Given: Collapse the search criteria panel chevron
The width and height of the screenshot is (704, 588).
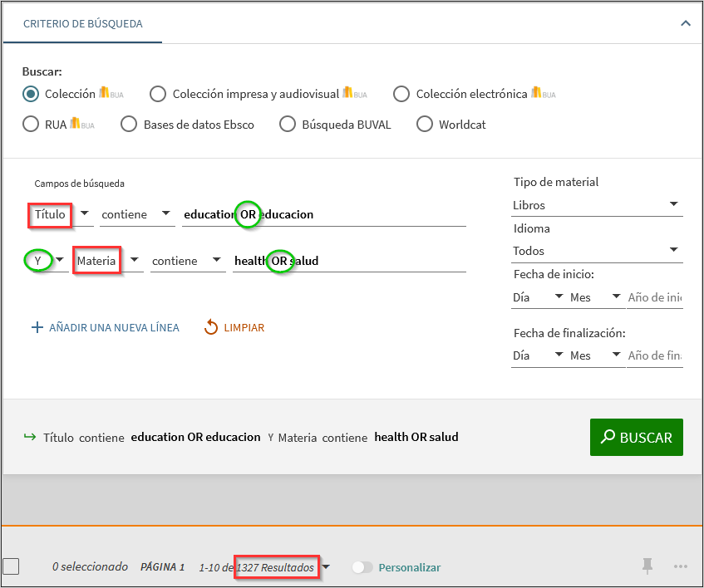Looking at the screenshot, I should pyautogui.click(x=685, y=23).
